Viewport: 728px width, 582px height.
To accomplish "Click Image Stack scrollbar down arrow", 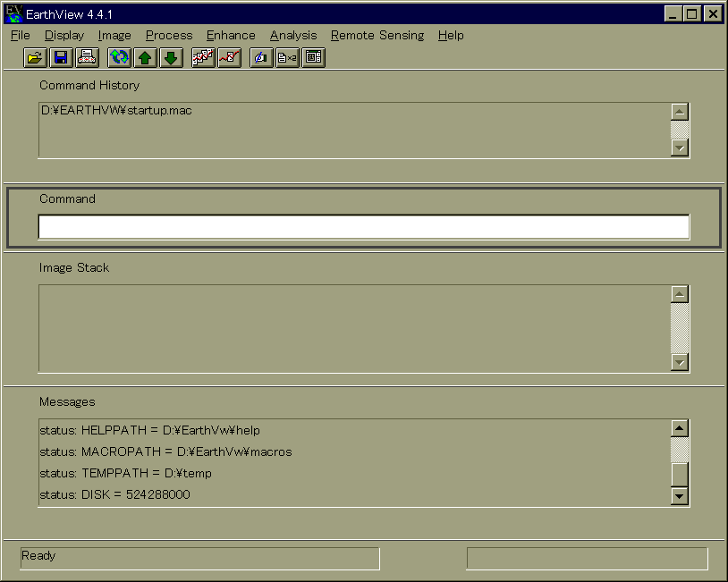I will click(680, 362).
